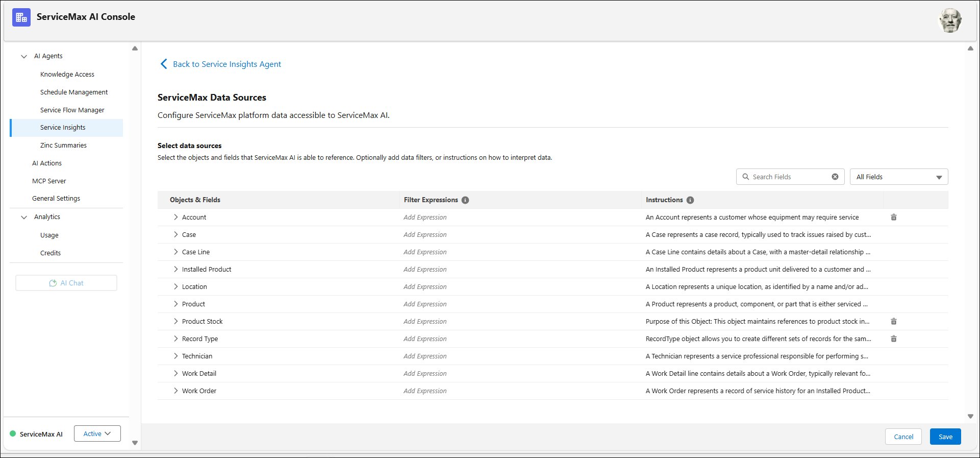
Task: Collapse the Analytics section
Action: (x=24, y=217)
